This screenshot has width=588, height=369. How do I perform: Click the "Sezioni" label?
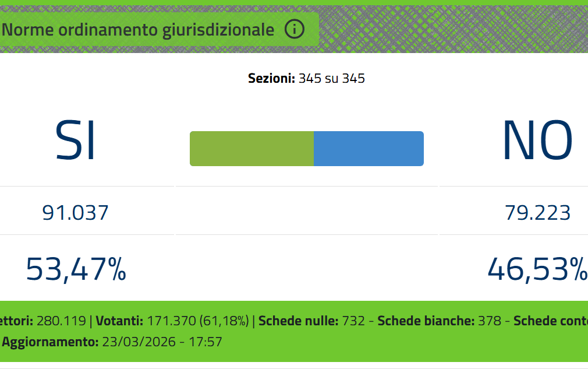click(x=271, y=79)
